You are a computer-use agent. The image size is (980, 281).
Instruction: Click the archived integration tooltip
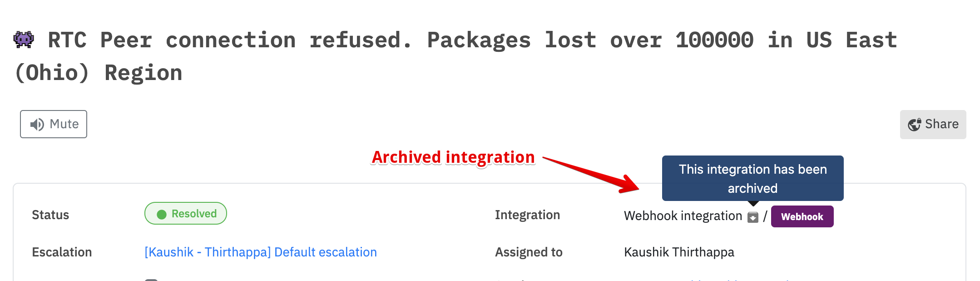pyautogui.click(x=753, y=178)
